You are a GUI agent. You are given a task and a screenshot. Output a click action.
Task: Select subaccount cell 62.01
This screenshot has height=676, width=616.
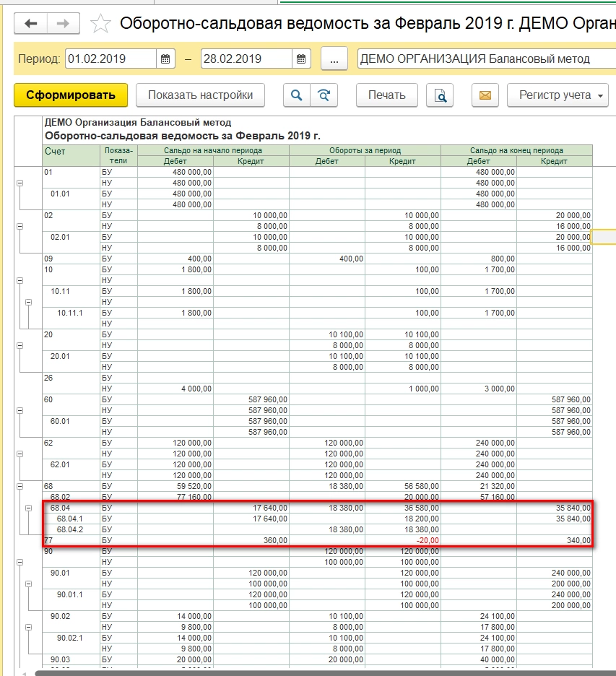coord(71,470)
